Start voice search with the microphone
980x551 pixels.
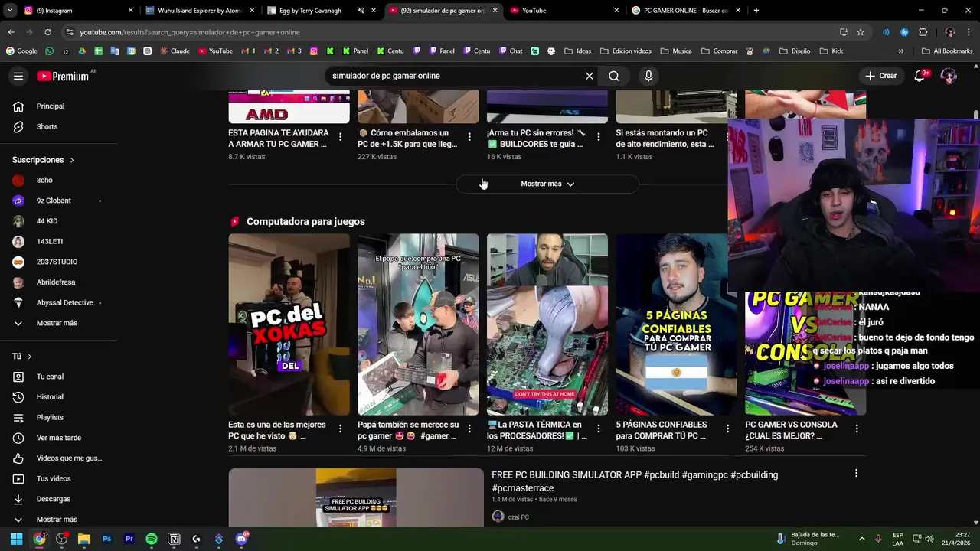pos(648,76)
